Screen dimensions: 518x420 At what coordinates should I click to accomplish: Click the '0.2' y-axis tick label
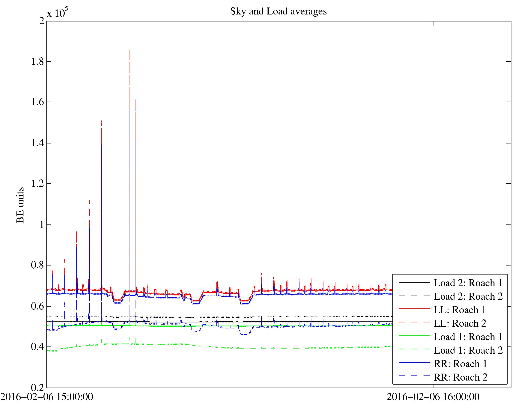point(37,388)
